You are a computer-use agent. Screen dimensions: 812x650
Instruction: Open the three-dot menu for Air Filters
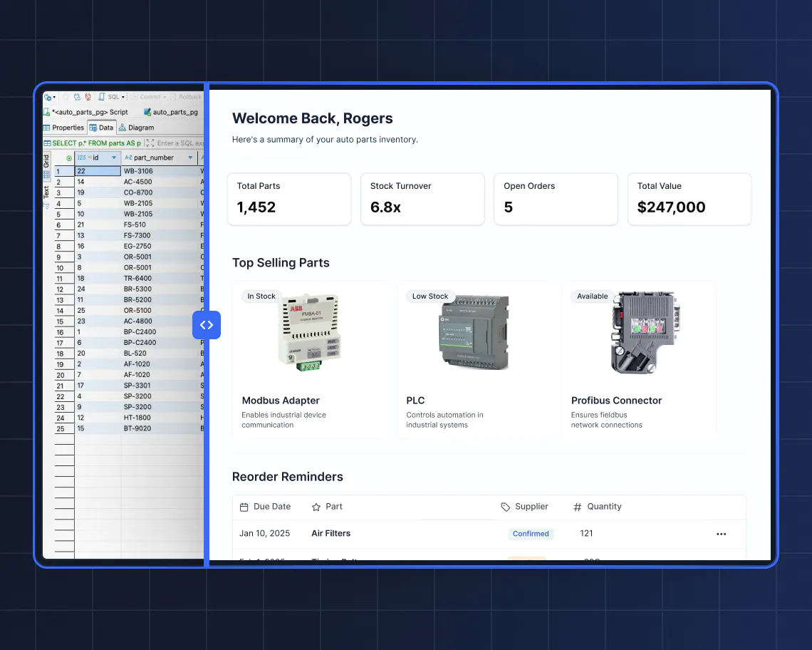click(722, 534)
